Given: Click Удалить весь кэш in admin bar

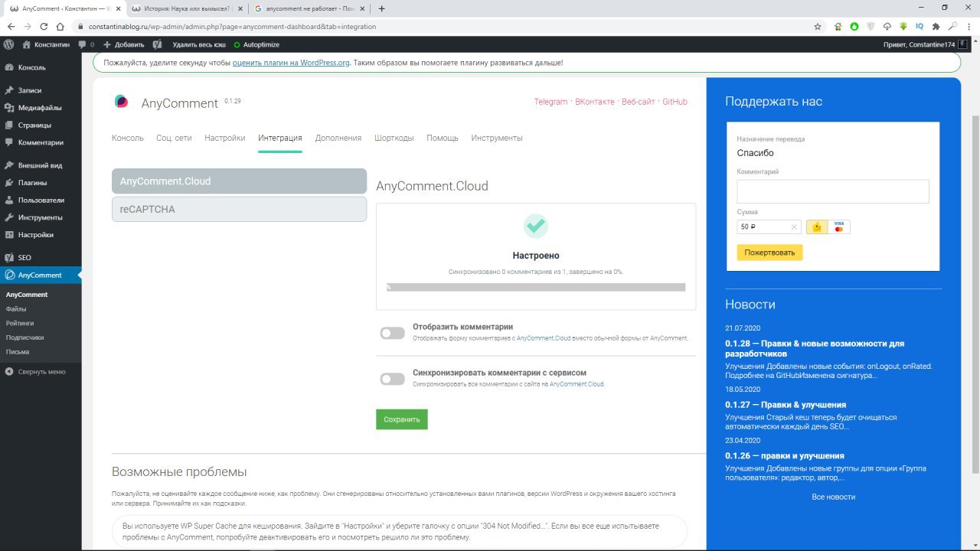Looking at the screenshot, I should click(x=199, y=44).
